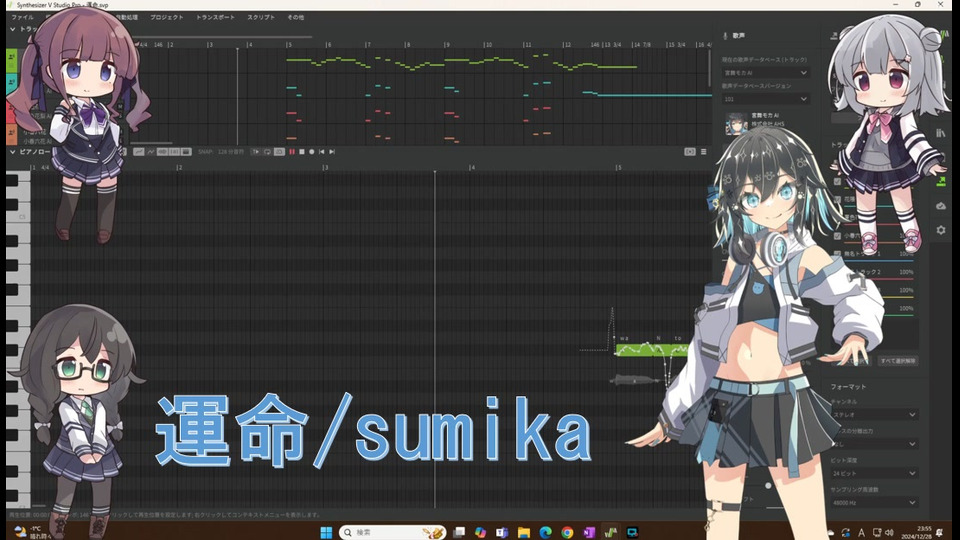Open the 宮舞モカ AI voice database dropdown

tap(766, 73)
